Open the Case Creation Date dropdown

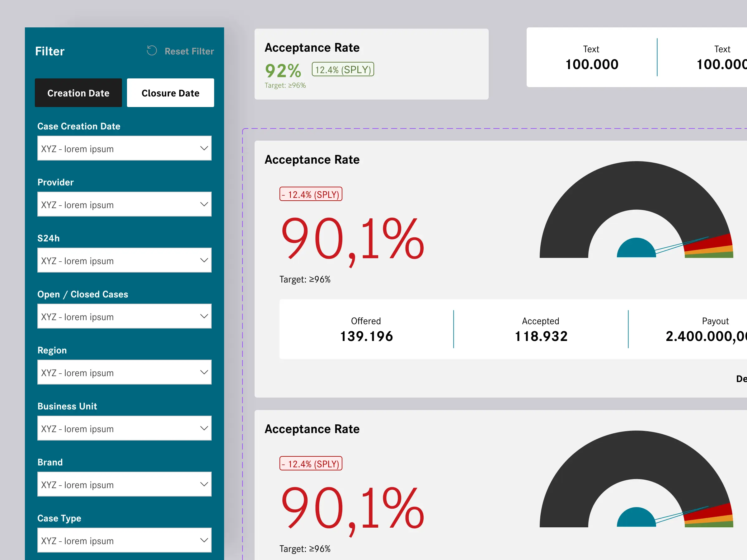pos(124,148)
